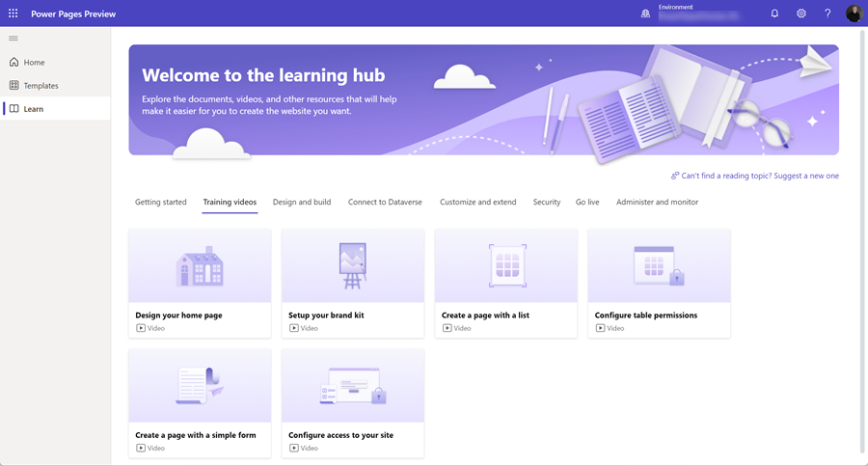Open Create a page with a list video
The width and height of the screenshot is (868, 466).
tap(506, 283)
